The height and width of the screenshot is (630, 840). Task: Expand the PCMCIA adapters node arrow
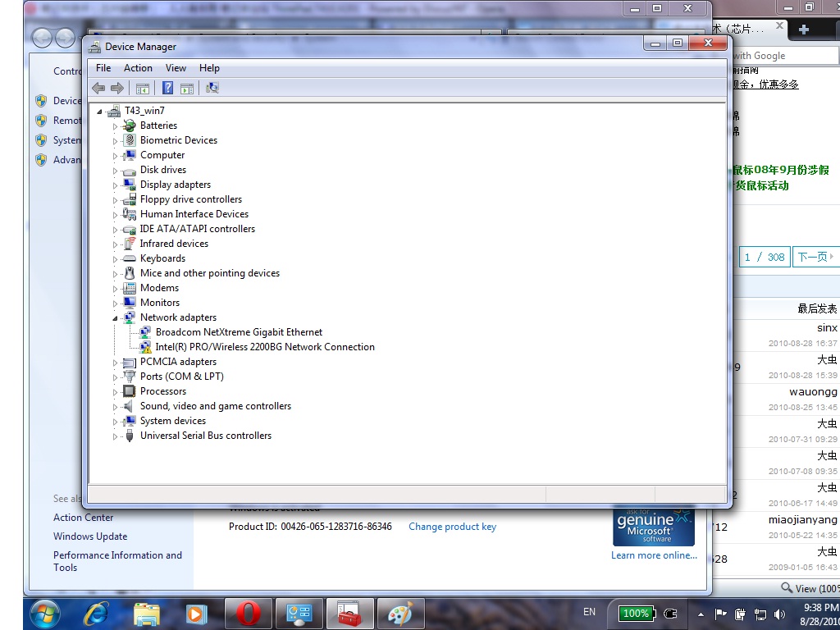pyautogui.click(x=115, y=363)
